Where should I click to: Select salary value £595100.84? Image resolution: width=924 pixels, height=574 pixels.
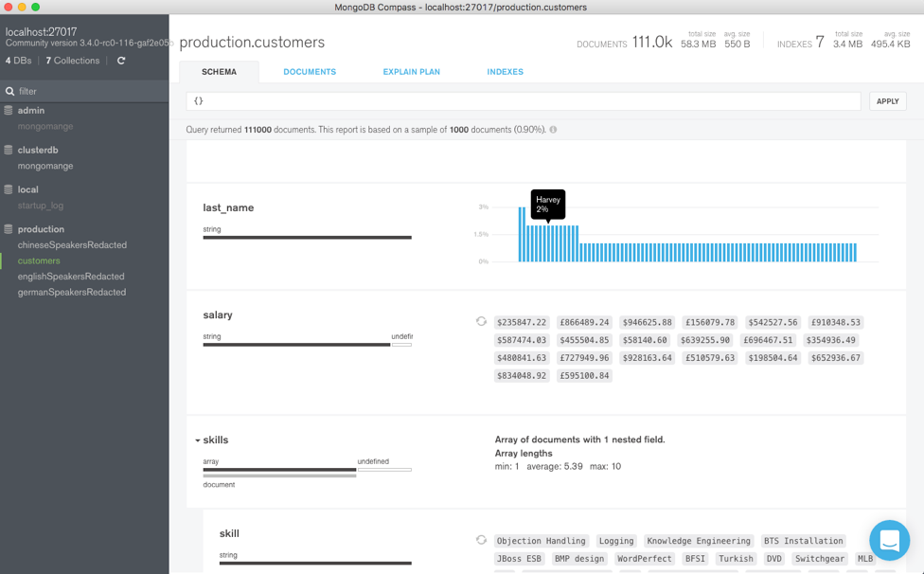(584, 375)
